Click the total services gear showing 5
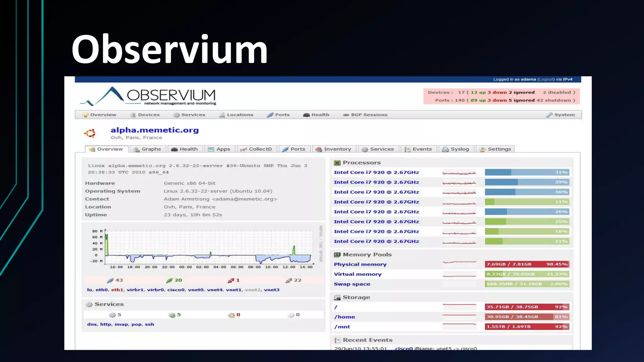Viewport: 644px width, 362px height. click(x=112, y=315)
